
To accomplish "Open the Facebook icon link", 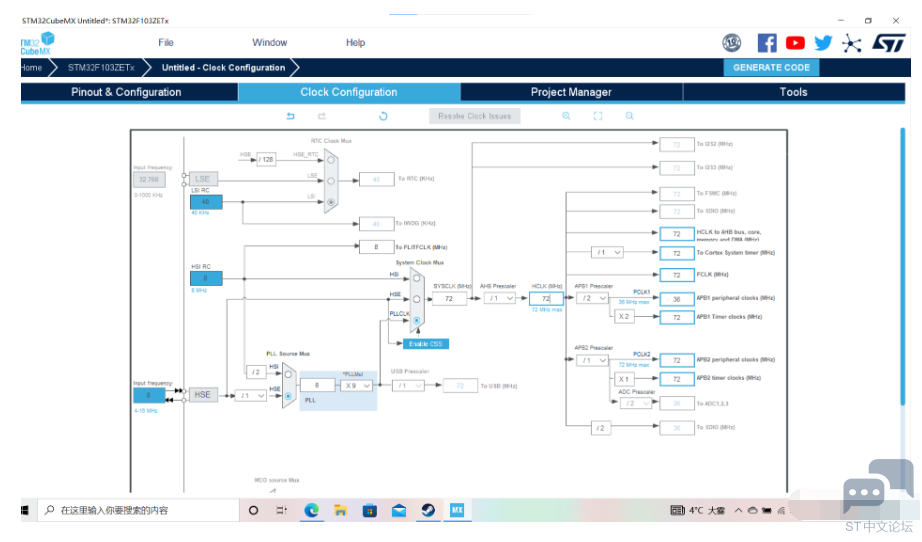I will coord(767,43).
